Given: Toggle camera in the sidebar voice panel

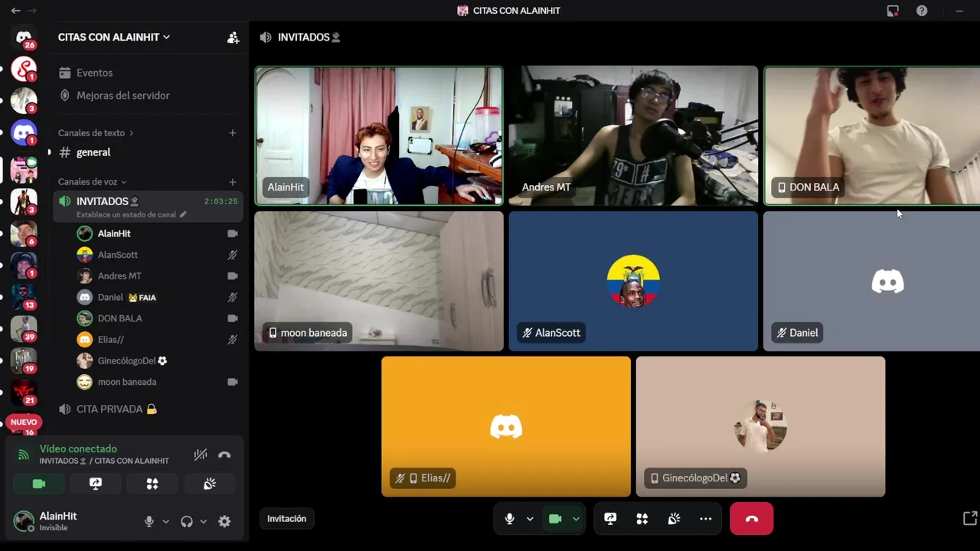Looking at the screenshot, I should pyautogui.click(x=39, y=484).
